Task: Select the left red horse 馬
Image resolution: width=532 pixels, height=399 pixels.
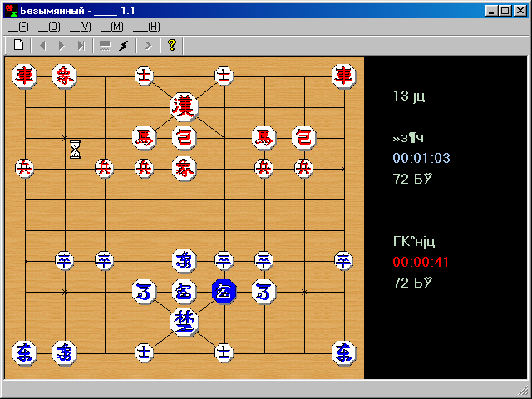Action: pos(145,138)
